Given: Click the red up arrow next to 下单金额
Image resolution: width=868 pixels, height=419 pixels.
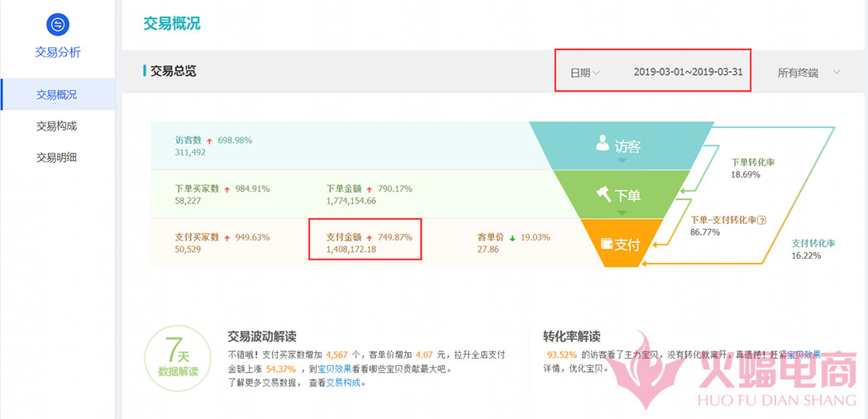Looking at the screenshot, I should click(x=370, y=189).
